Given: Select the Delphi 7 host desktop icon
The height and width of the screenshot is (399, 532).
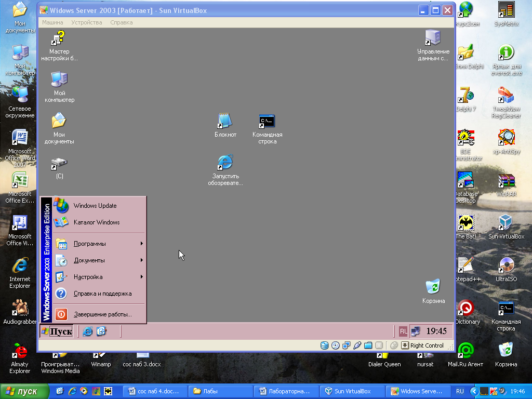Looking at the screenshot, I should [465, 99].
